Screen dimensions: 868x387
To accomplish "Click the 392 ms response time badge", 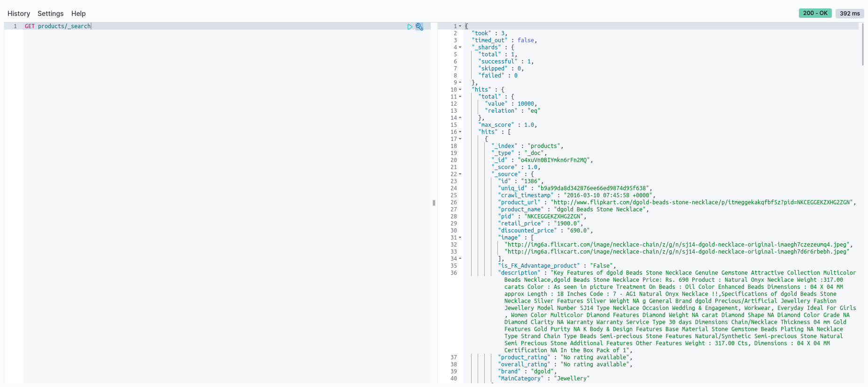I will coord(850,13).
